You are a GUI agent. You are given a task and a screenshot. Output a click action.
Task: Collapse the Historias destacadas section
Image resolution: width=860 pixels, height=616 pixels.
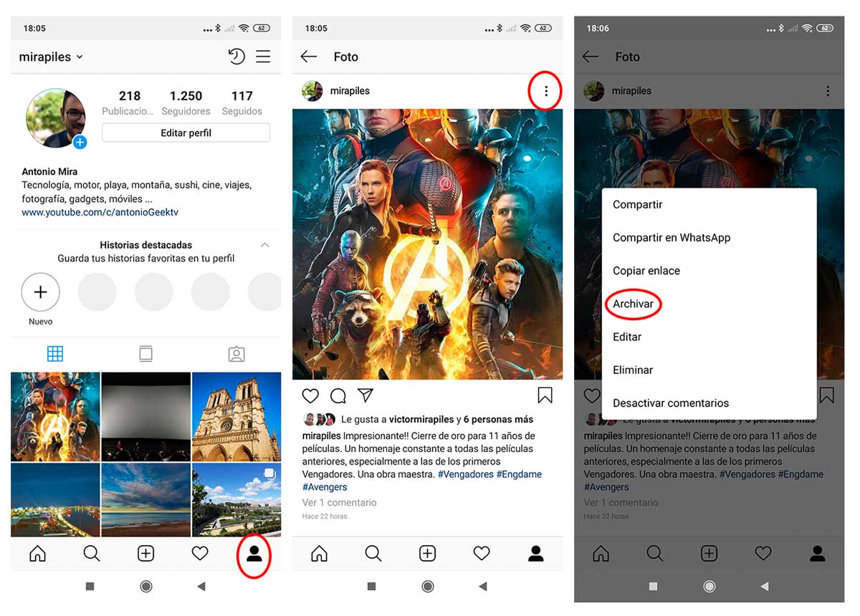pyautogui.click(x=265, y=245)
